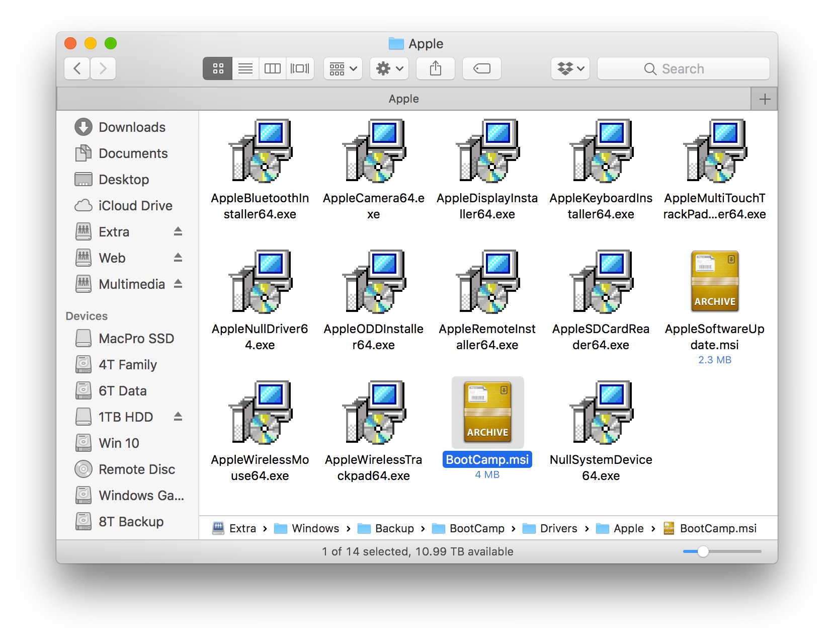Select 8T Backup drive
This screenshot has height=644, width=834.
click(119, 522)
